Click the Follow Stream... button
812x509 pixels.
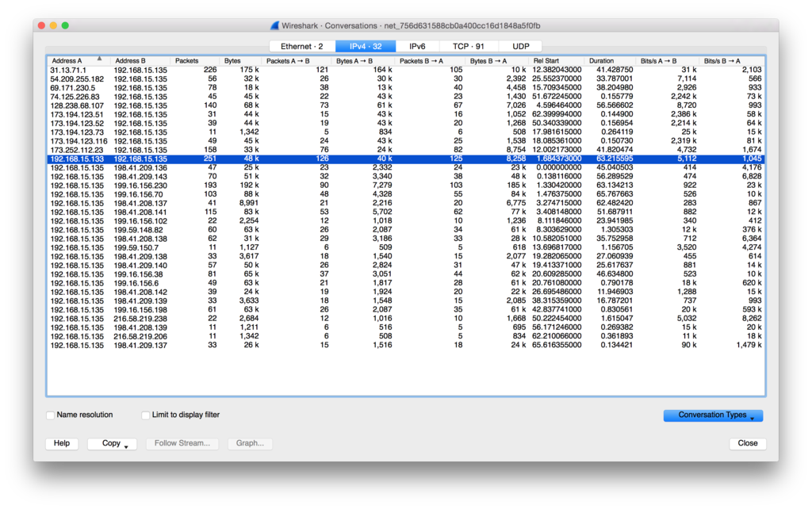click(x=182, y=443)
